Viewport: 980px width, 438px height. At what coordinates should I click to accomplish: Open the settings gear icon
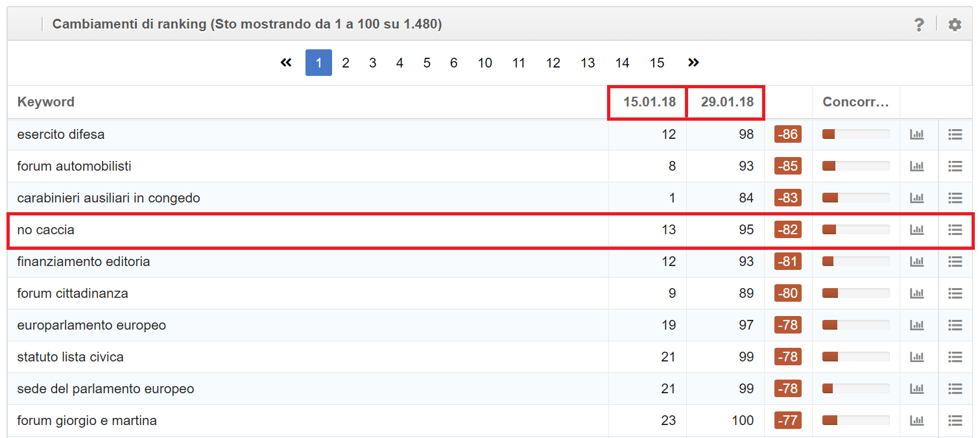click(955, 25)
